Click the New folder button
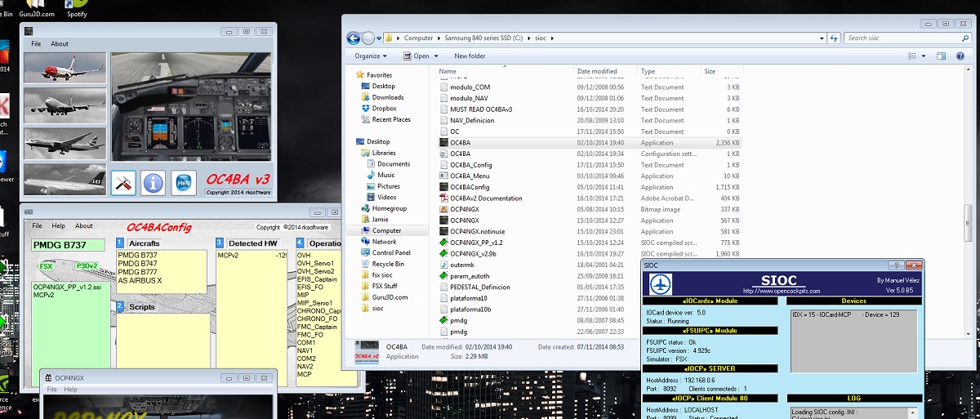This screenshot has height=419, width=980. 470,56
